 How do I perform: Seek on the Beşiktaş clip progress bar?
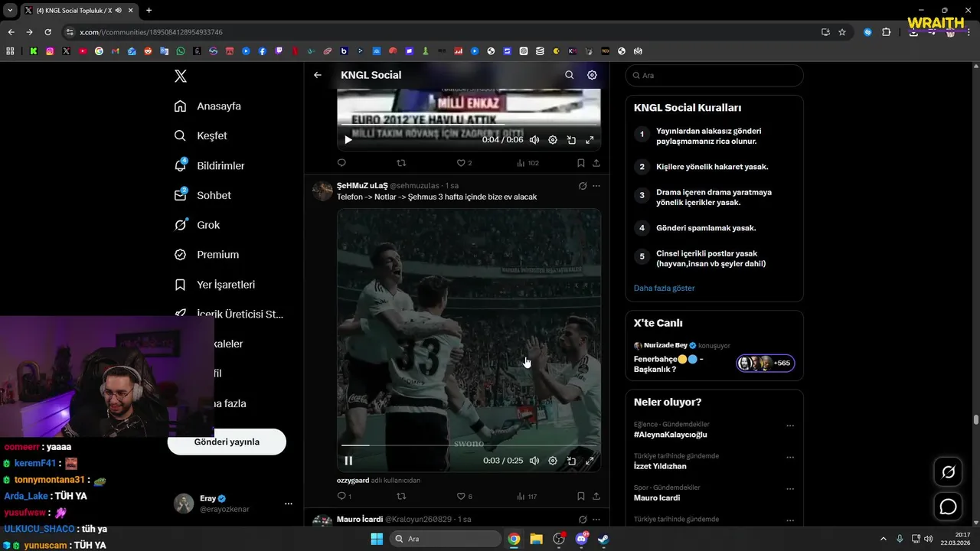(469, 445)
